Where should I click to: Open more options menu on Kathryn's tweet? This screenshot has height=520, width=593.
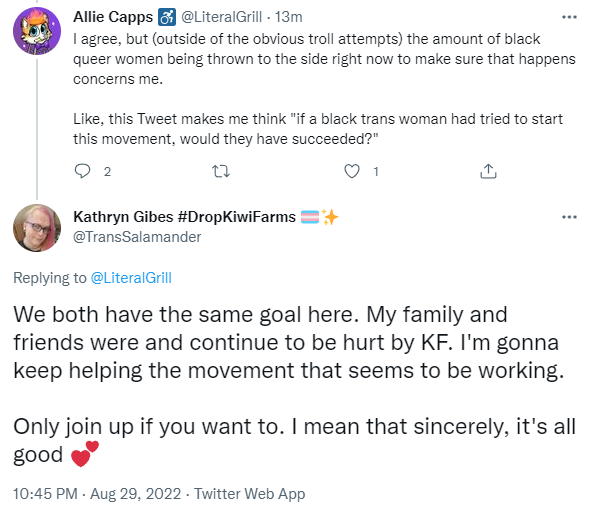coord(569,217)
